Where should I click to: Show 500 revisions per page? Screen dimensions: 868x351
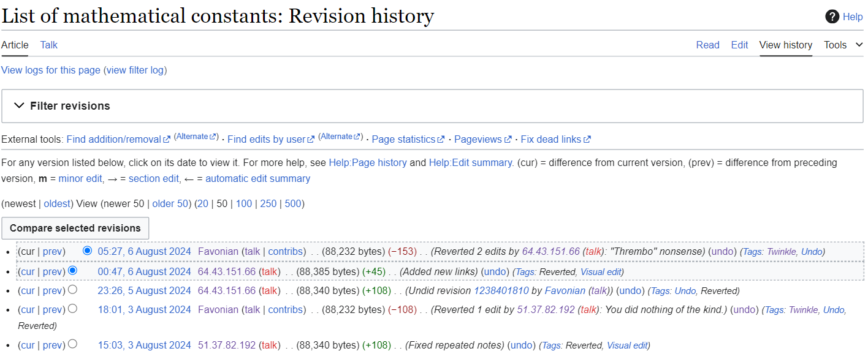coord(293,203)
